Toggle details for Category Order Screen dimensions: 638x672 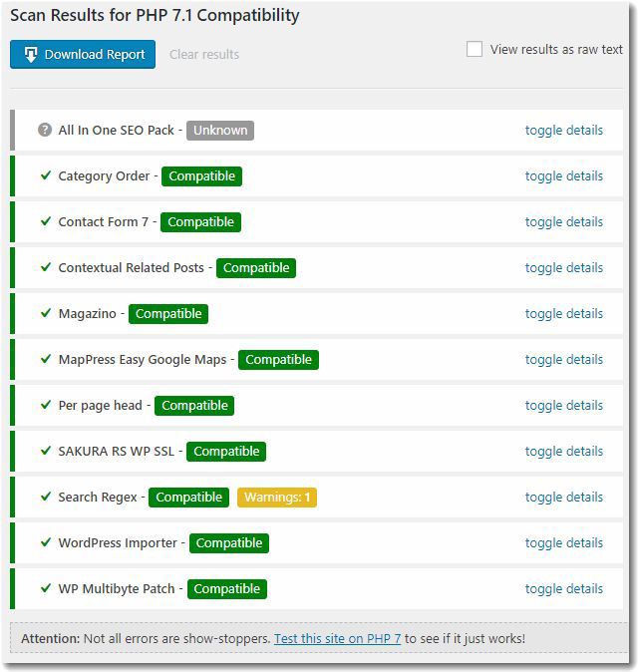click(564, 176)
